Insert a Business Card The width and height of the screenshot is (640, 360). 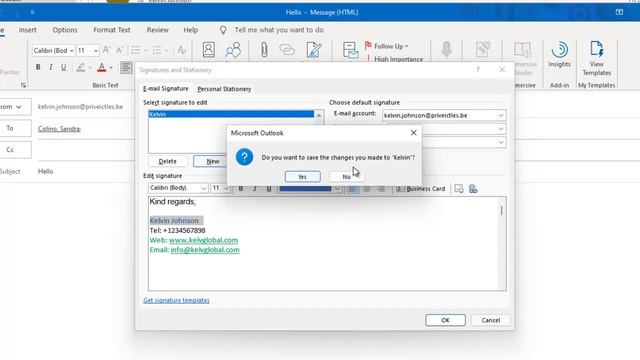[x=421, y=189]
